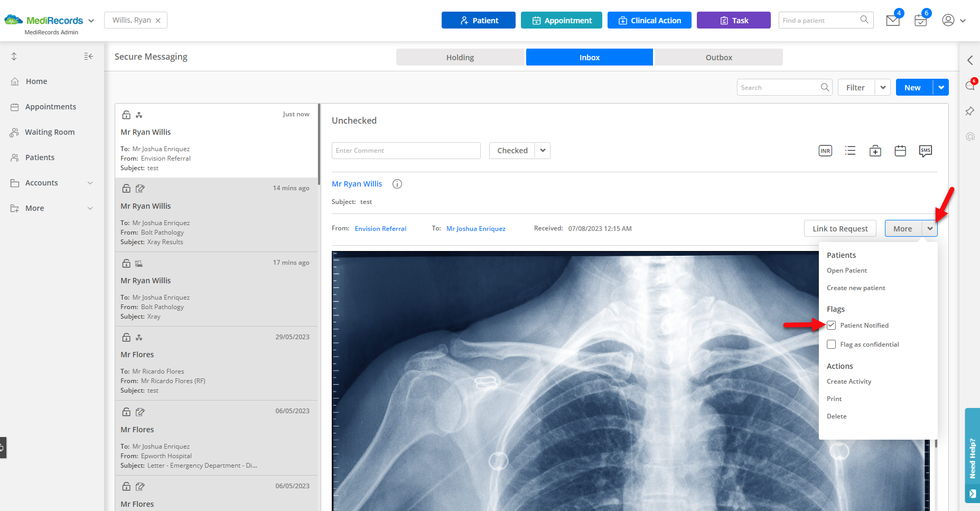Click the Link to Request button
Screen dimensions: 980x511
840,228
